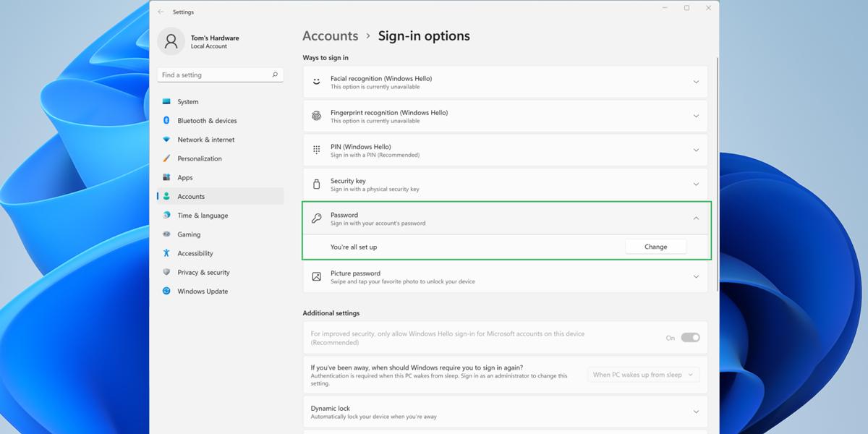Open Privacy & security label
The height and width of the screenshot is (434, 868).
(x=203, y=273)
